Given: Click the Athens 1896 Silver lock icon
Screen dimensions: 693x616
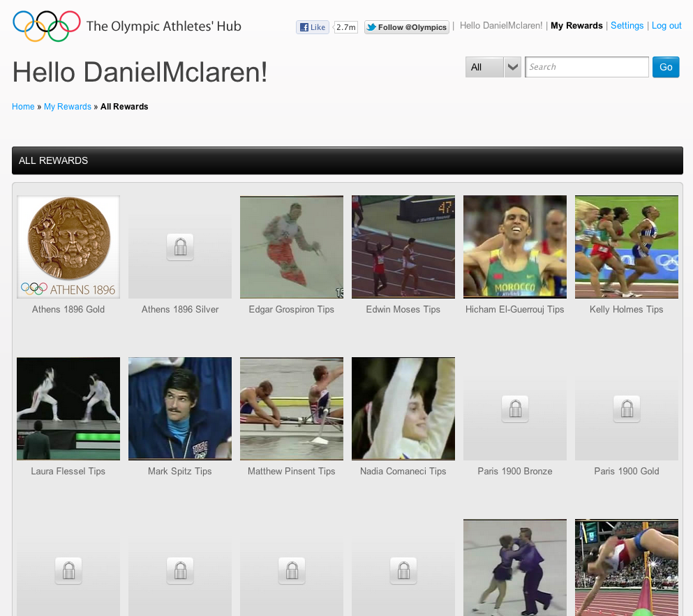Looking at the screenshot, I should click(180, 248).
